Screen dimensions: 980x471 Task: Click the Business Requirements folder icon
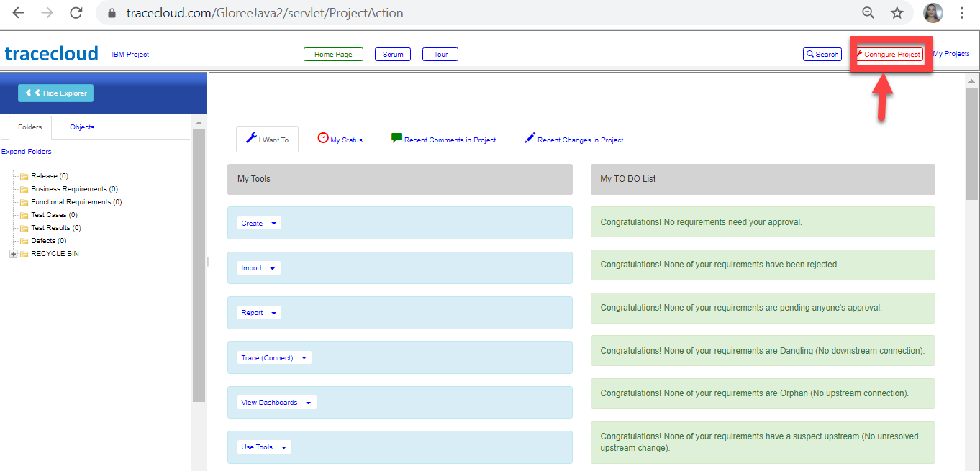pyautogui.click(x=24, y=189)
